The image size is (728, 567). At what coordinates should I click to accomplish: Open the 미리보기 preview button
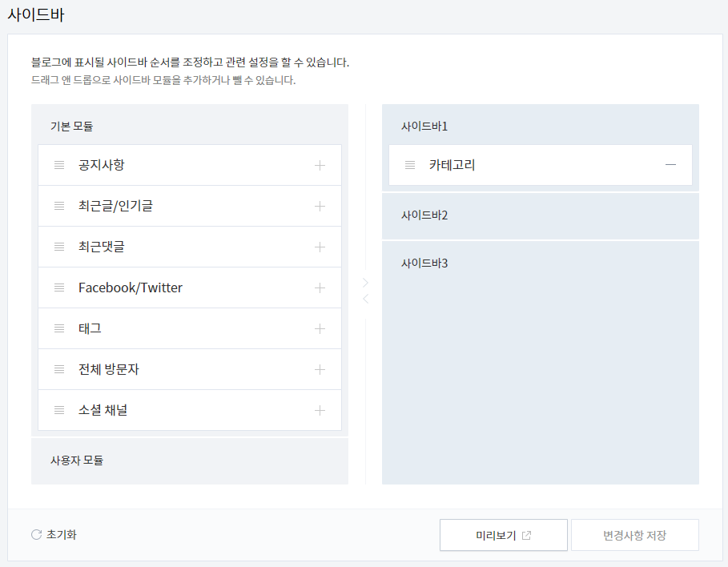click(504, 535)
